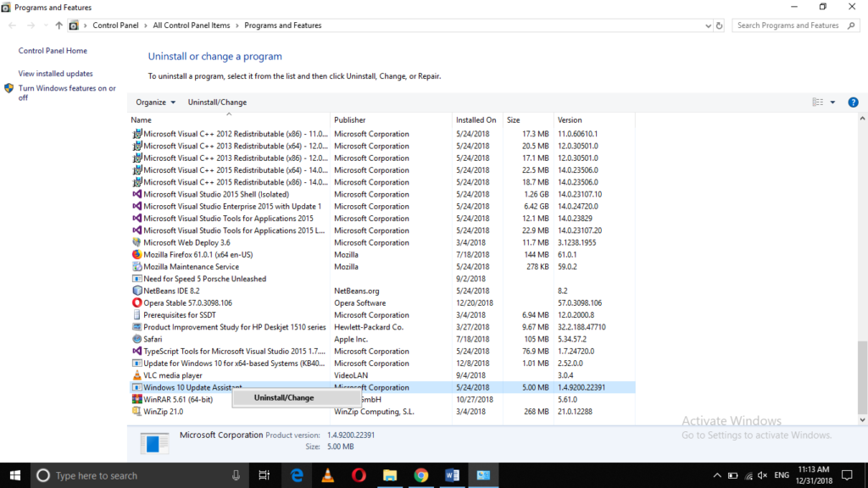Click the Need for Speed 5 icon
868x488 pixels.
click(x=136, y=279)
